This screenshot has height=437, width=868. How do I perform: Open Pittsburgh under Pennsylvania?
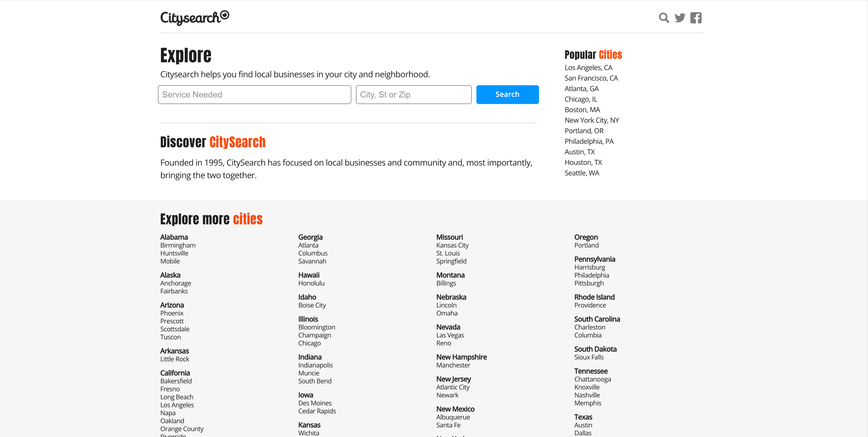(589, 283)
